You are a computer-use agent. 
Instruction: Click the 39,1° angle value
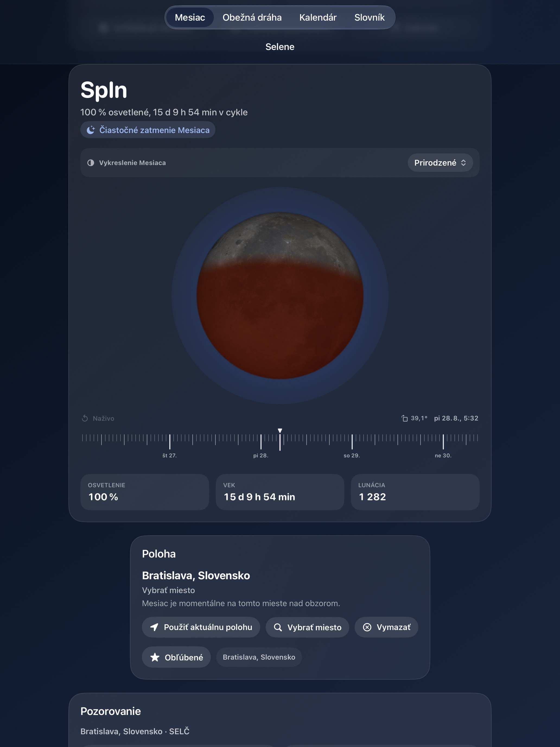[x=419, y=418]
